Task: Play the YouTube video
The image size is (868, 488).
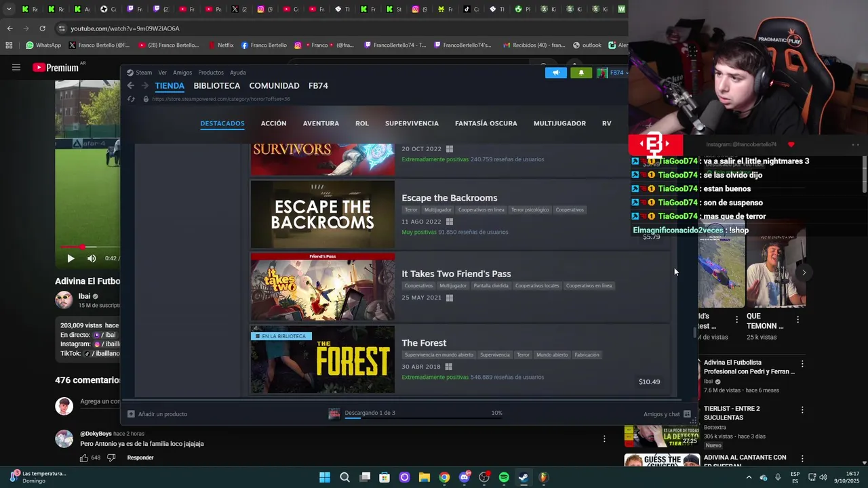Action: 71,258
